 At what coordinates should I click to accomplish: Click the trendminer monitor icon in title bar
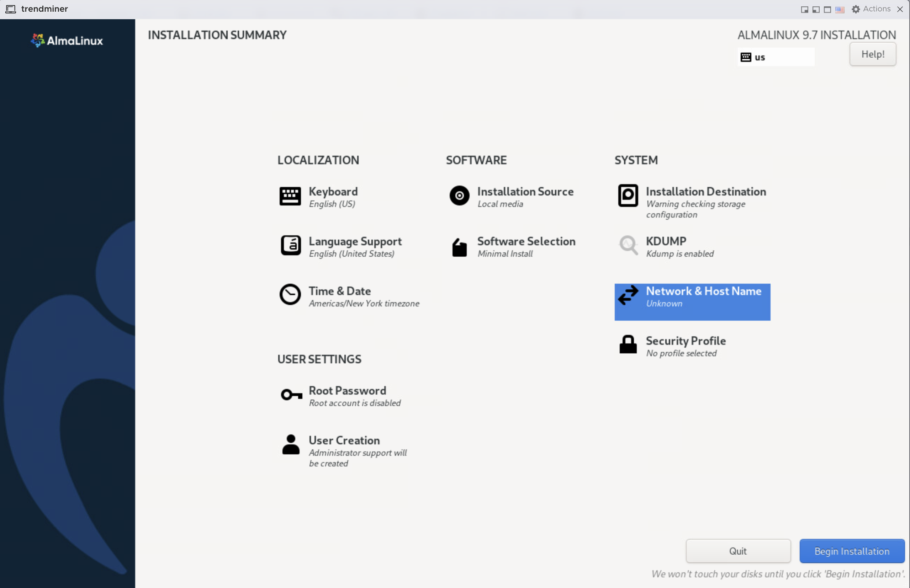click(11, 9)
